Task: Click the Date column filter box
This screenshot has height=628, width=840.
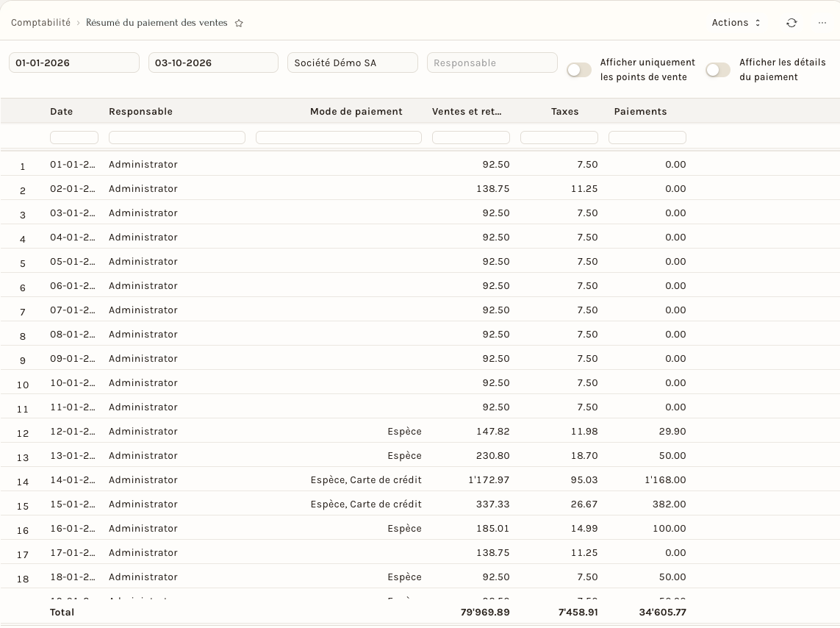Action: [74, 138]
